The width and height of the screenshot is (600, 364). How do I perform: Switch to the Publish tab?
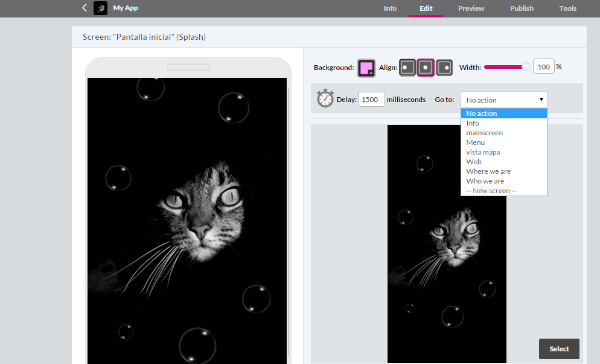point(522,8)
